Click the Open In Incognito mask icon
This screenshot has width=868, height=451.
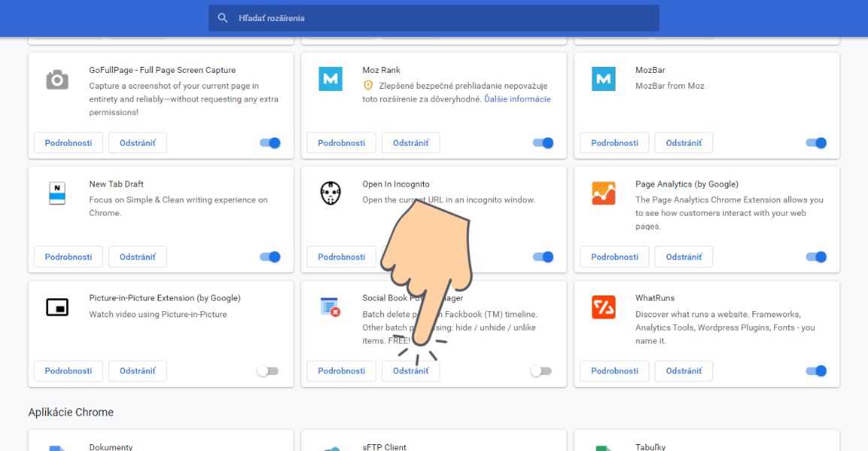click(331, 193)
